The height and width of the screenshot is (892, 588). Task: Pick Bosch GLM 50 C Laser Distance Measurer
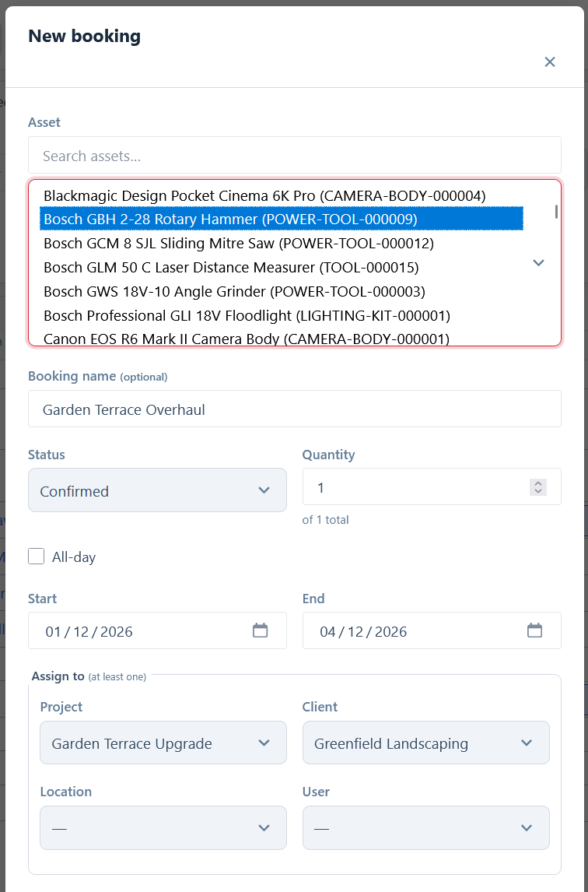pos(282,268)
